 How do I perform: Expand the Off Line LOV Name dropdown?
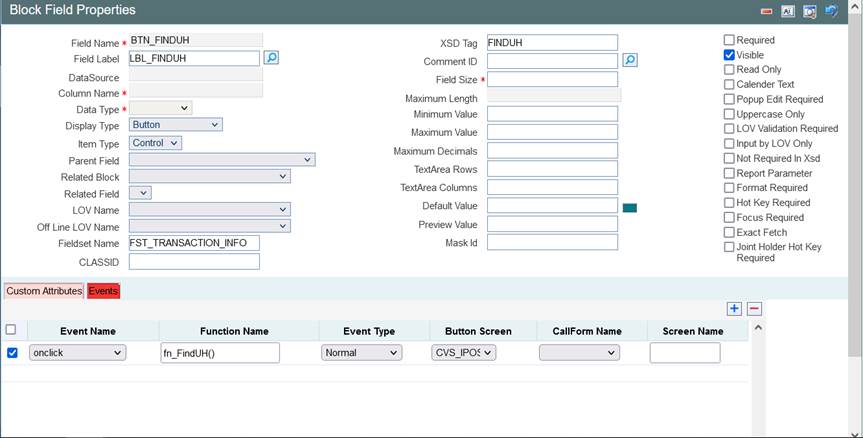tap(210, 226)
